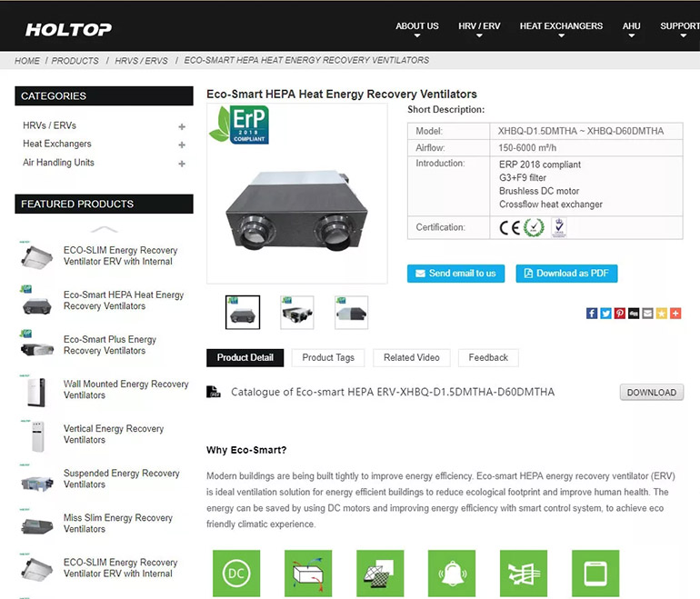Open Eco-Smart Plus Energy Recovery Ventilators
Viewport: 700px width, 599px height.
tap(110, 345)
